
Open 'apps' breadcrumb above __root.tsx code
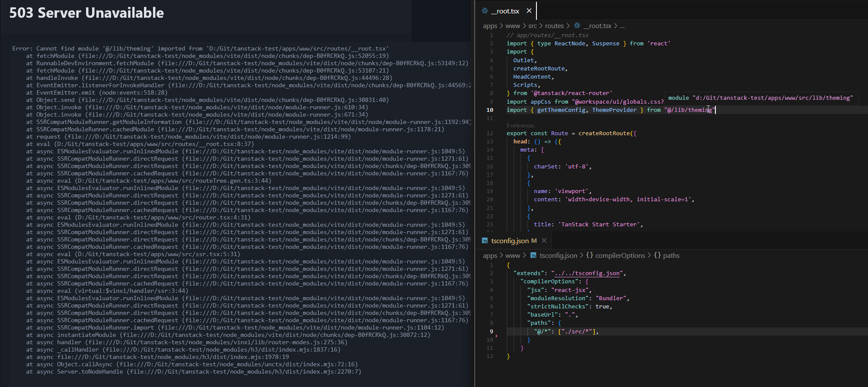coord(490,26)
